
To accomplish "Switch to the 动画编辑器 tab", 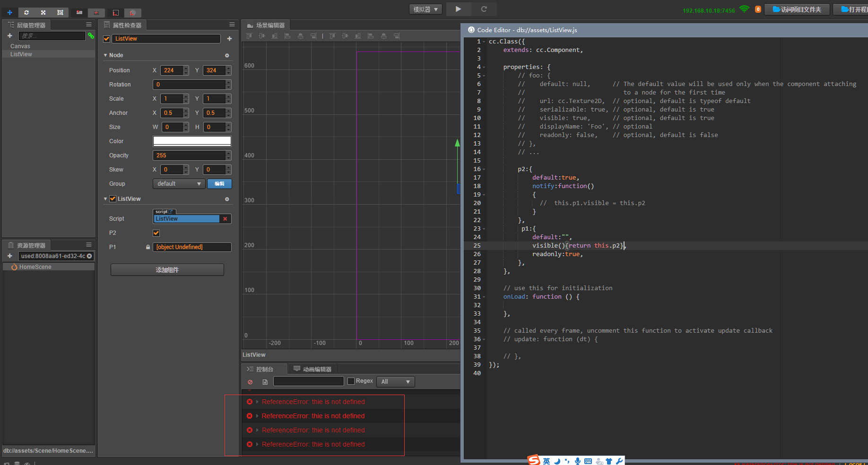I will pyautogui.click(x=312, y=369).
